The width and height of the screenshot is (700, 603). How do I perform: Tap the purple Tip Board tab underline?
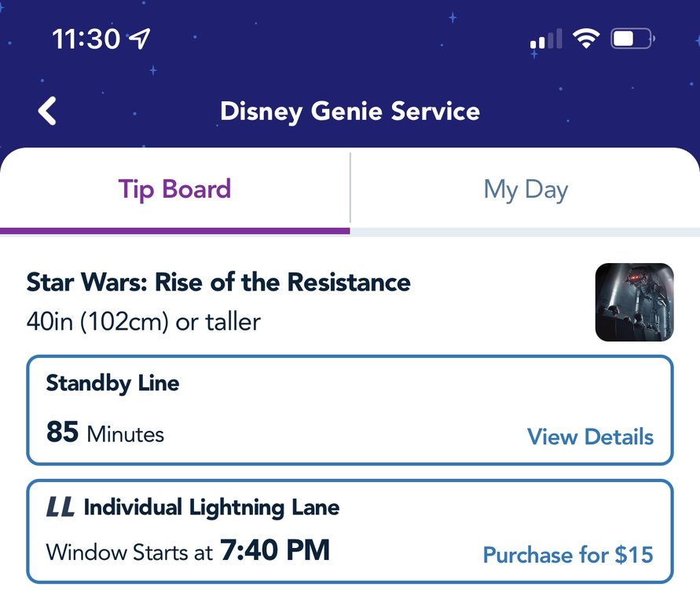pyautogui.click(x=174, y=231)
